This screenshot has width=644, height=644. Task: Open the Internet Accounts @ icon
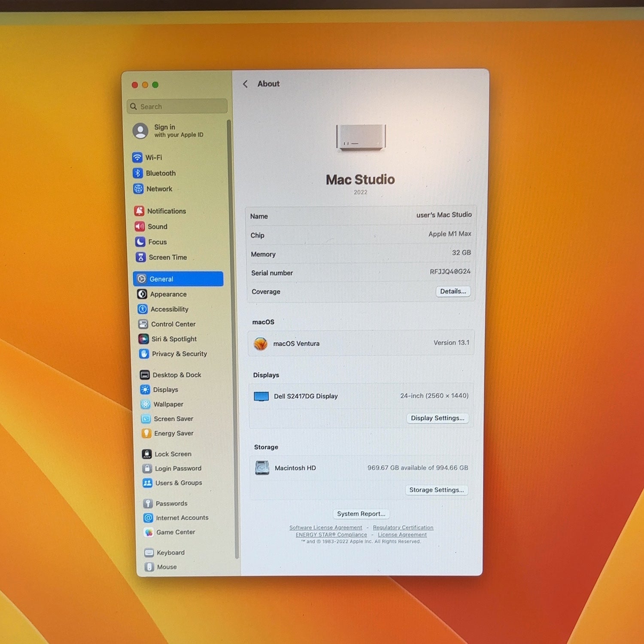149,518
